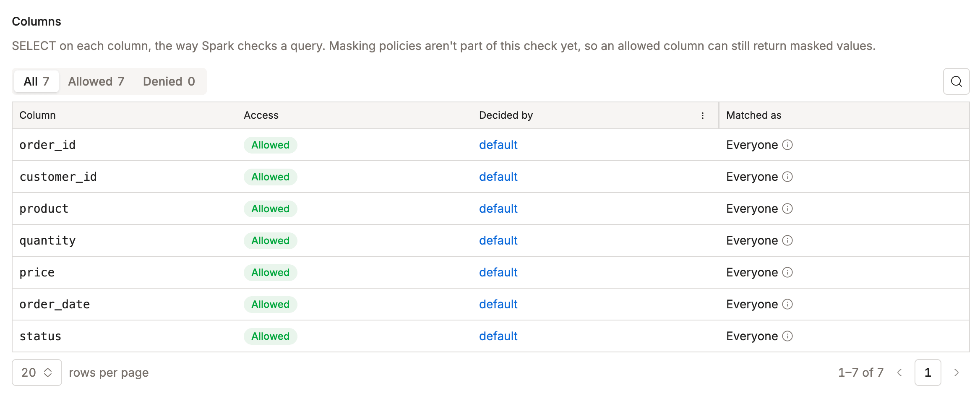This screenshot has width=980, height=396.
Task: Click the Allowed badge for order_id
Action: coord(271,145)
